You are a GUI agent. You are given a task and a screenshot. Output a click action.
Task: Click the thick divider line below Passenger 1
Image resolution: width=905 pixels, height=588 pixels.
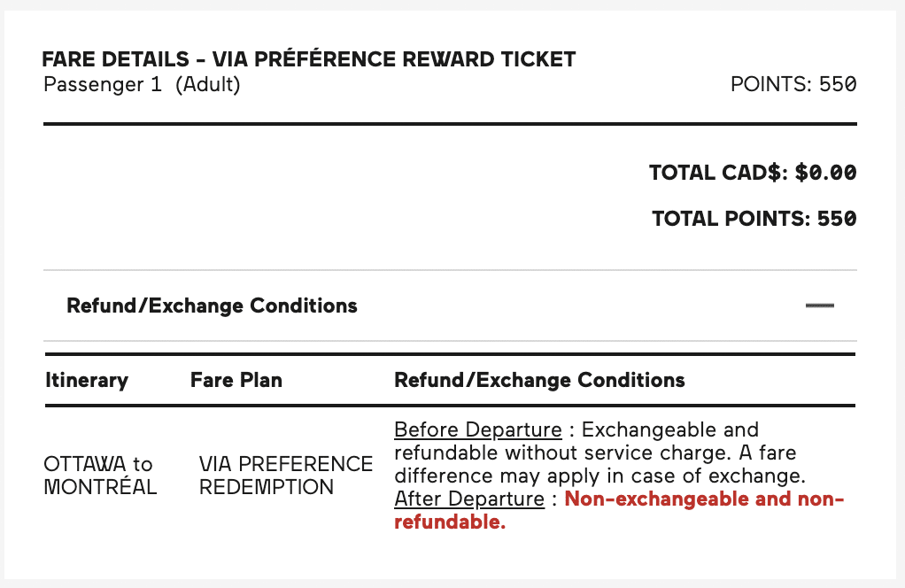[x=450, y=124]
